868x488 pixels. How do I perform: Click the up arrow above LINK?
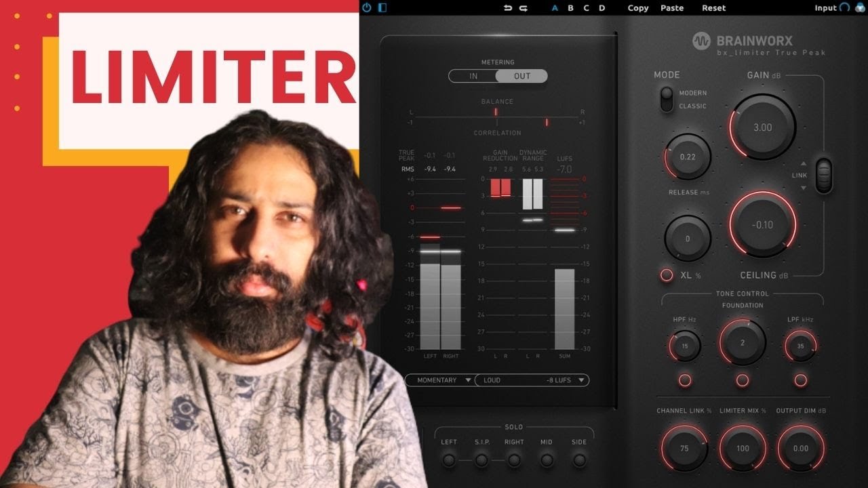point(804,164)
